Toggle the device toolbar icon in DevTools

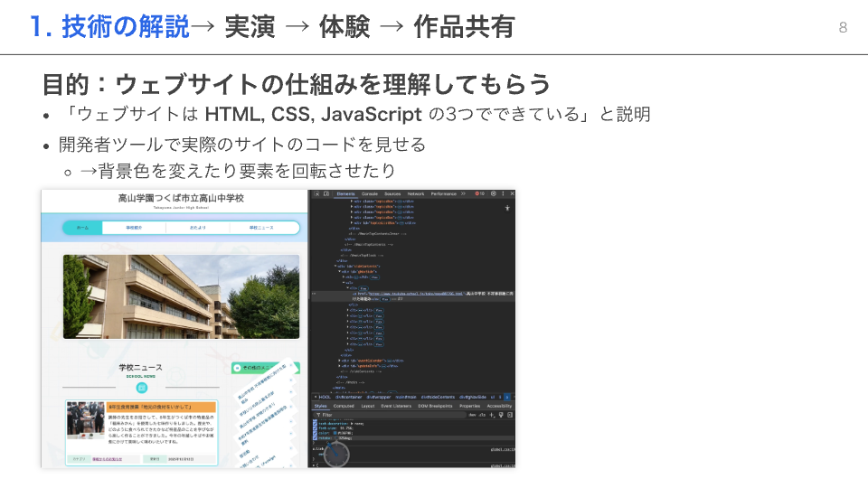[326, 193]
